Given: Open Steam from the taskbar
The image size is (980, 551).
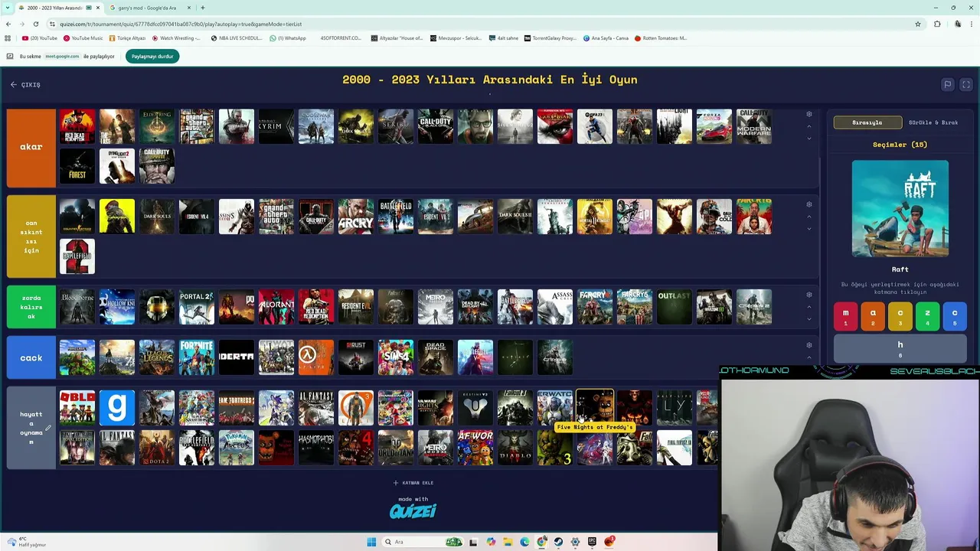Looking at the screenshot, I should [558, 542].
